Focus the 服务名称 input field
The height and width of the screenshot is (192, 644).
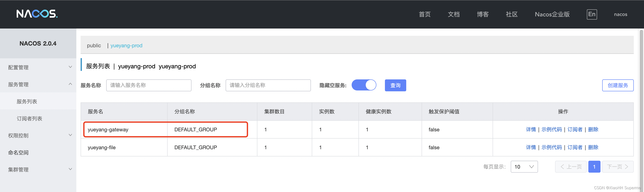[149, 85]
